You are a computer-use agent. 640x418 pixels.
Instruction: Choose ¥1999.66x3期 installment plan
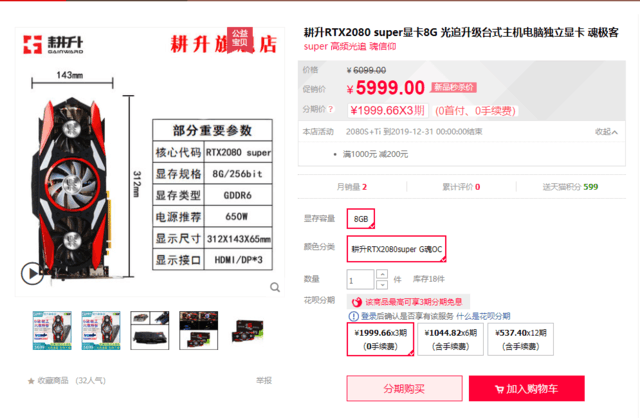click(380, 339)
